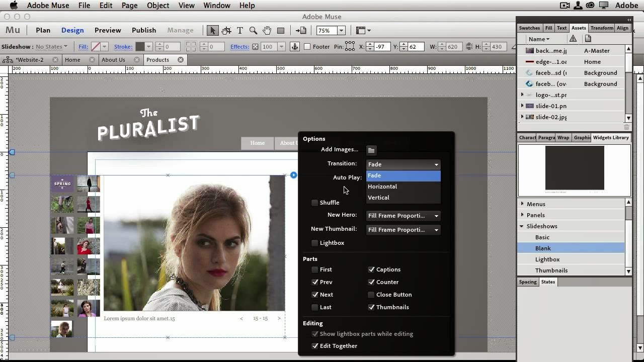
Task: Switch to the Swatches panel tab
Action: 529,28
